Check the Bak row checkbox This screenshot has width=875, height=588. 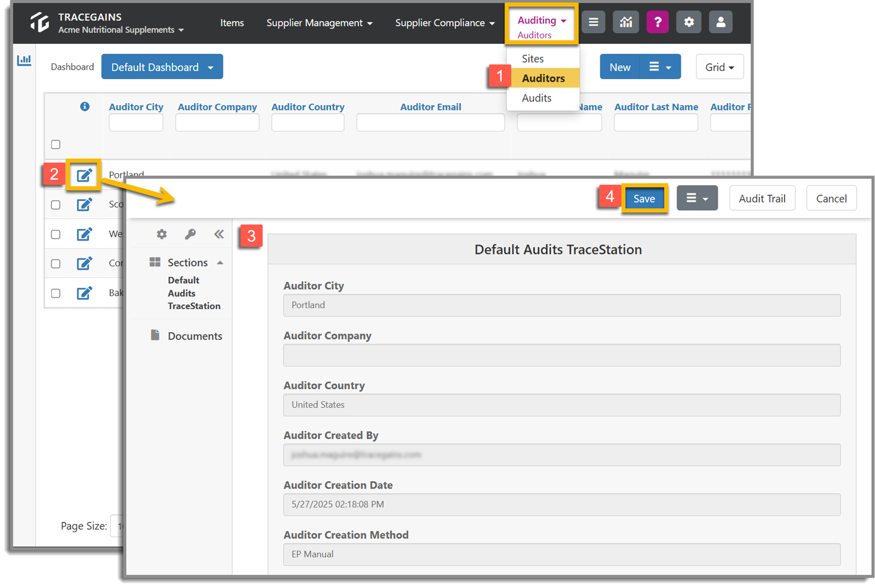point(56,293)
